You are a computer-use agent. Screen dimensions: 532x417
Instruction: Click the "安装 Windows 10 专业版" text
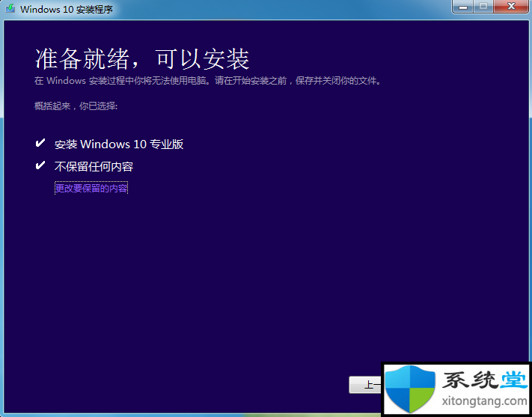pyautogui.click(x=119, y=144)
